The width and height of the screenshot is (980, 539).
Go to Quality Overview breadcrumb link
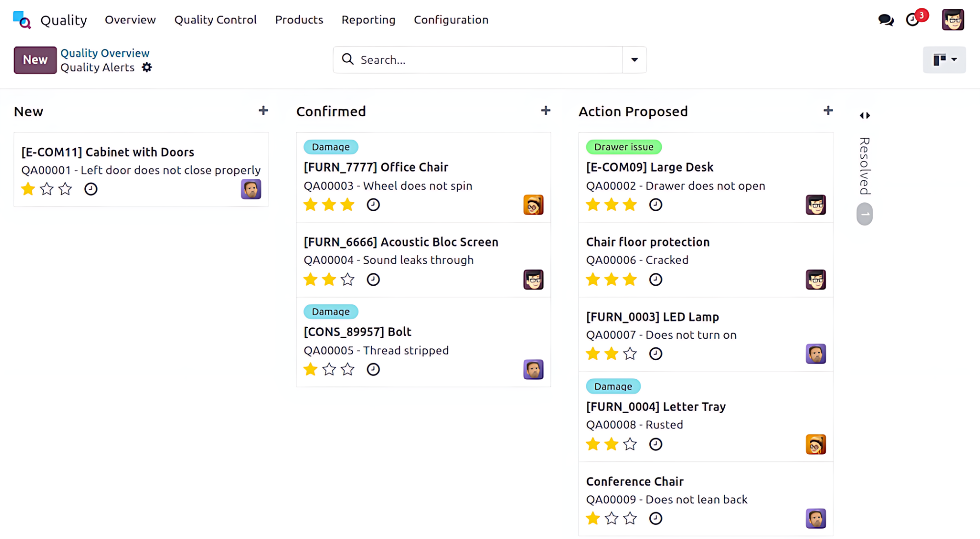coord(105,53)
